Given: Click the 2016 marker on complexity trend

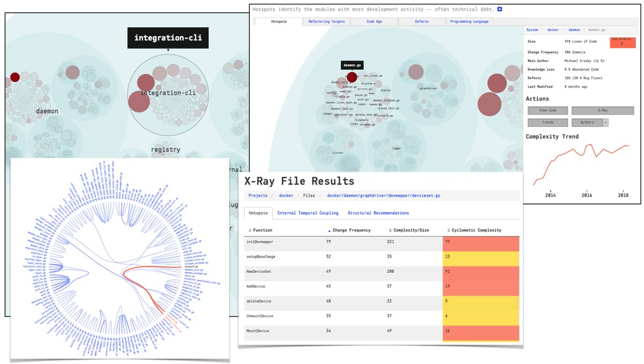Looking at the screenshot, I should coord(587,195).
